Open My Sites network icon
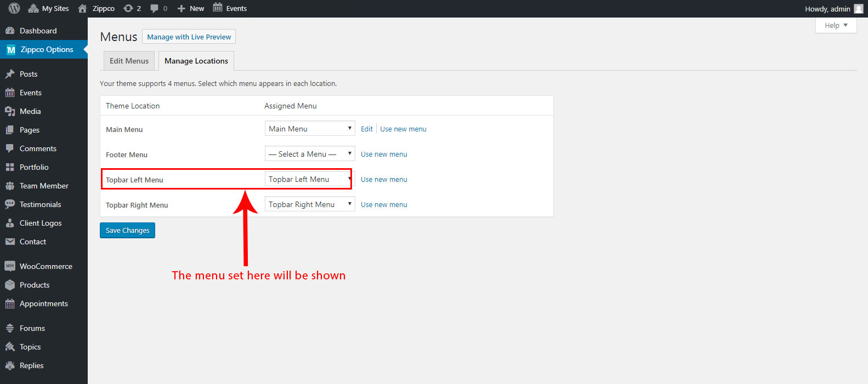The image size is (868, 384). click(33, 8)
